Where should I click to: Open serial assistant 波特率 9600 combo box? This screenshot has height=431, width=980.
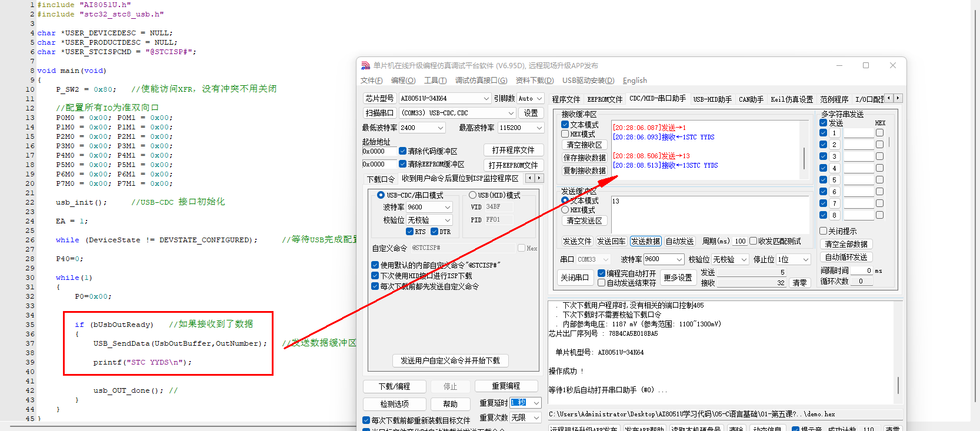(x=664, y=259)
